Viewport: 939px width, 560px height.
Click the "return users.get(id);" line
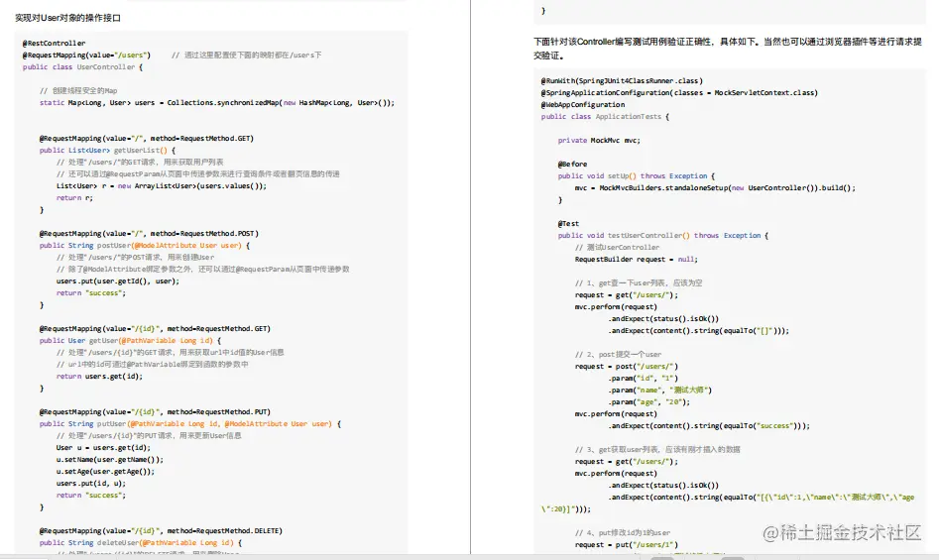(x=99, y=377)
